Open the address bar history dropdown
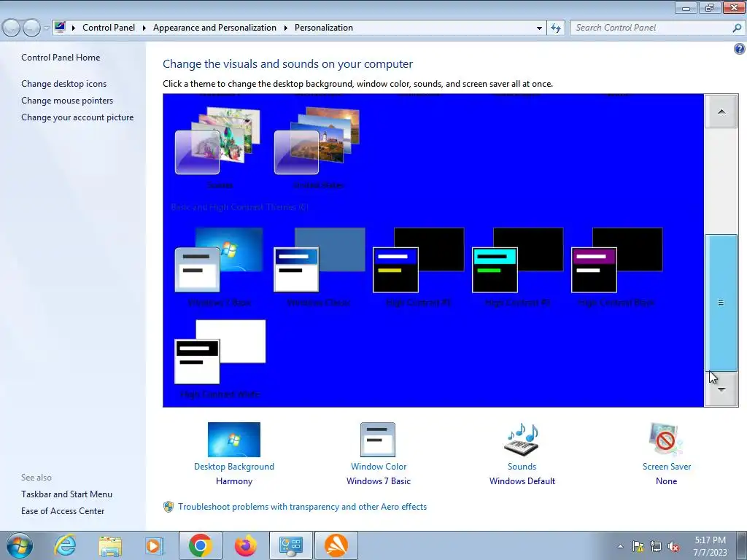This screenshot has height=560, width=747. coord(539,28)
